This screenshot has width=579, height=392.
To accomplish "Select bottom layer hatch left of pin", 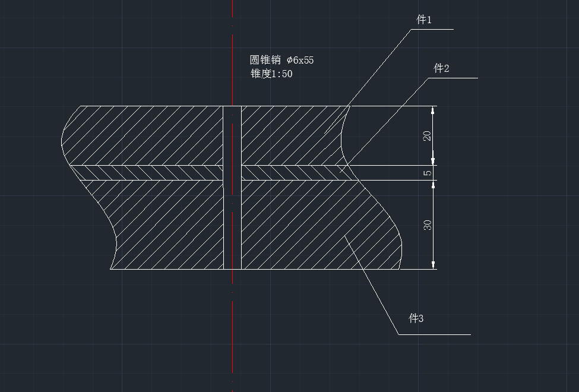I will point(166,226).
